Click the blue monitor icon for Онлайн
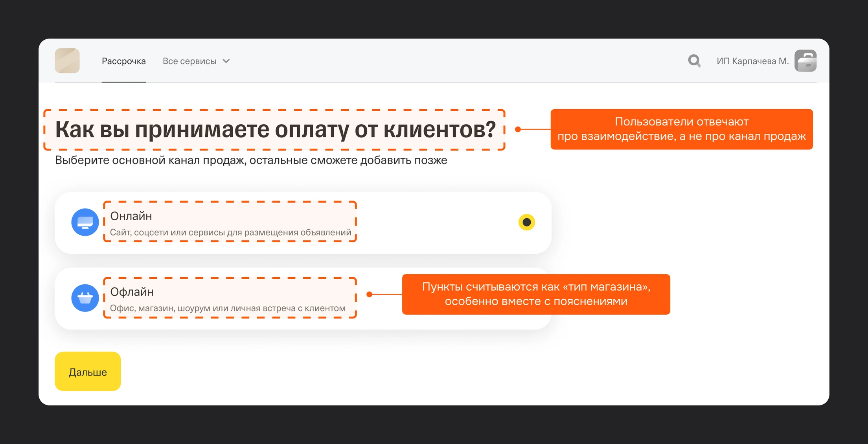 [x=85, y=222]
